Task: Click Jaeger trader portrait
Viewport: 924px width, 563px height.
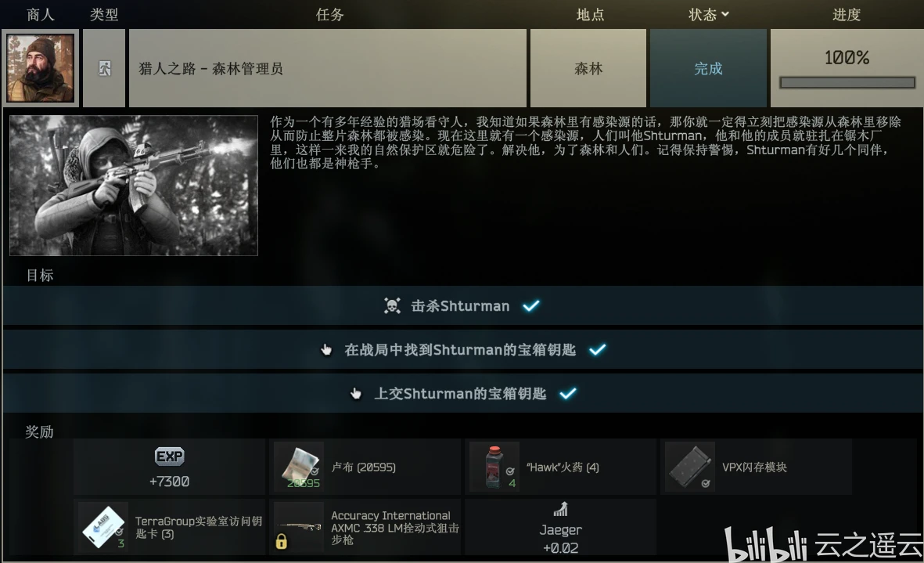Action: pos(40,68)
